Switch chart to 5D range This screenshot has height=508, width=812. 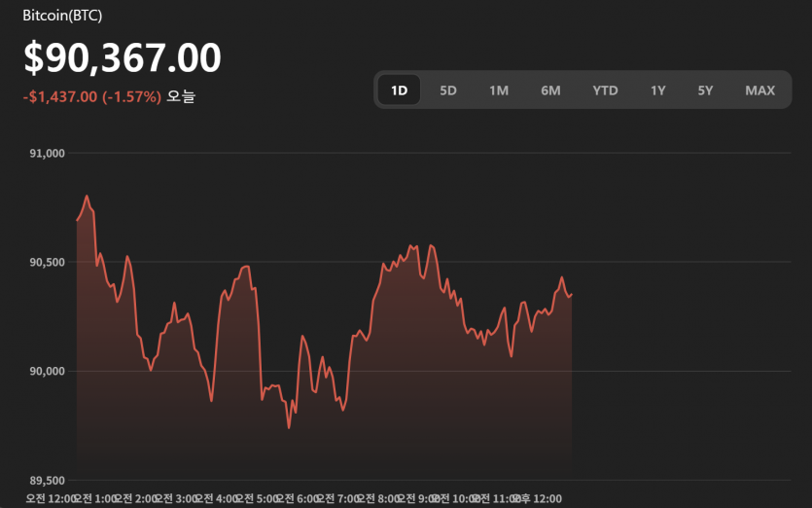coord(448,91)
